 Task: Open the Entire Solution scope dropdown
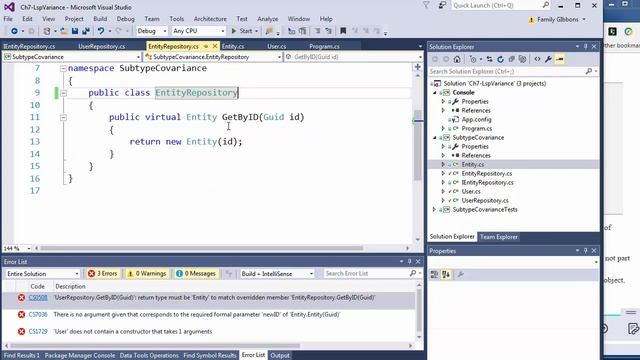(x=42, y=273)
